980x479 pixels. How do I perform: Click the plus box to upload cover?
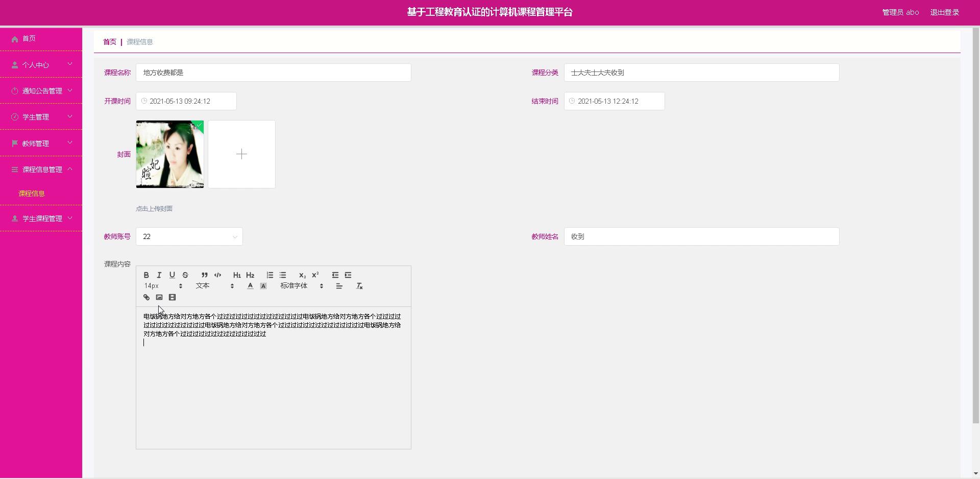click(241, 154)
